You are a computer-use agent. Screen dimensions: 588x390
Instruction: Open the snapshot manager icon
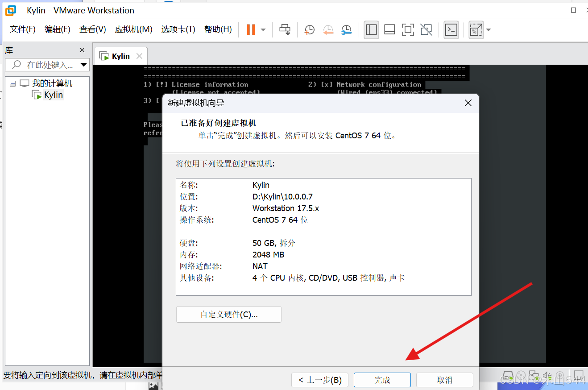pos(347,30)
